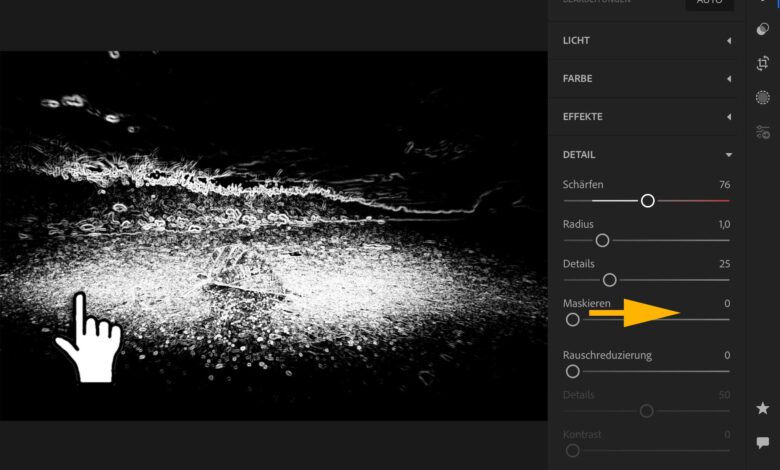
Task: Click the Kontrast value 0
Action: point(727,434)
